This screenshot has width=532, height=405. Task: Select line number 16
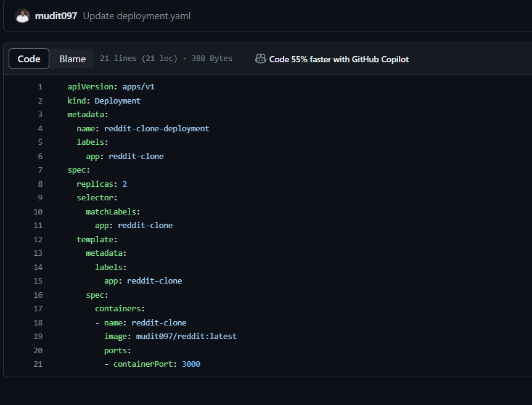pyautogui.click(x=38, y=295)
